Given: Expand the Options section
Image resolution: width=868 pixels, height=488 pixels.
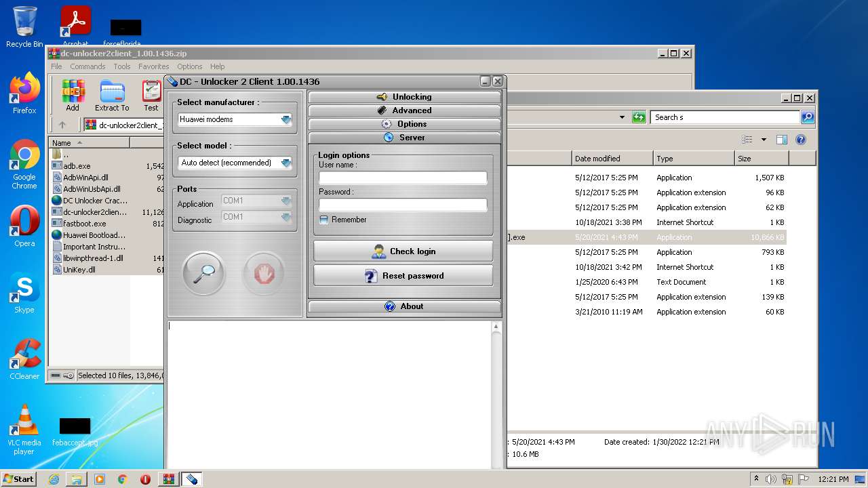Looking at the screenshot, I should (x=404, y=124).
